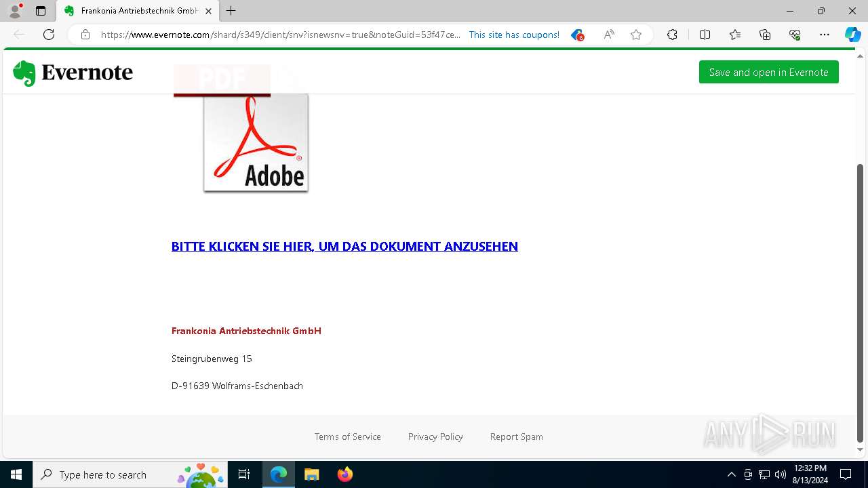Image resolution: width=868 pixels, height=488 pixels.
Task: Open the Favorites list icon
Action: click(x=735, y=35)
